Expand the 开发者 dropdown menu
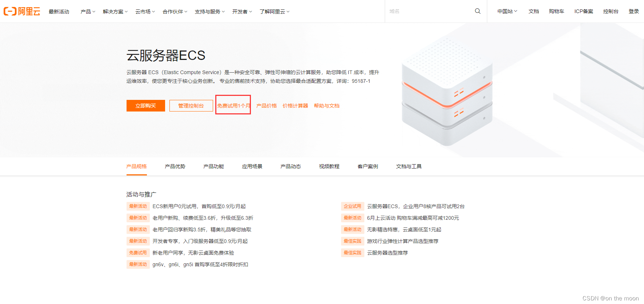644x304 pixels. [x=242, y=12]
